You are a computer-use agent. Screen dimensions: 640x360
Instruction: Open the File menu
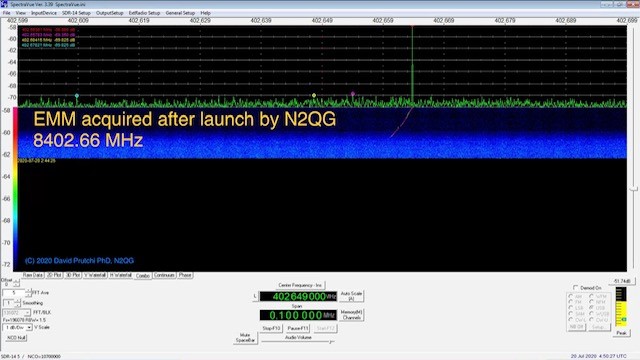pos(7,13)
